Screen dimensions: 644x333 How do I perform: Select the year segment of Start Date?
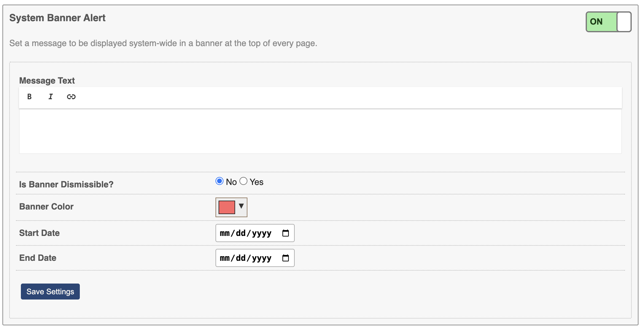[x=262, y=233]
